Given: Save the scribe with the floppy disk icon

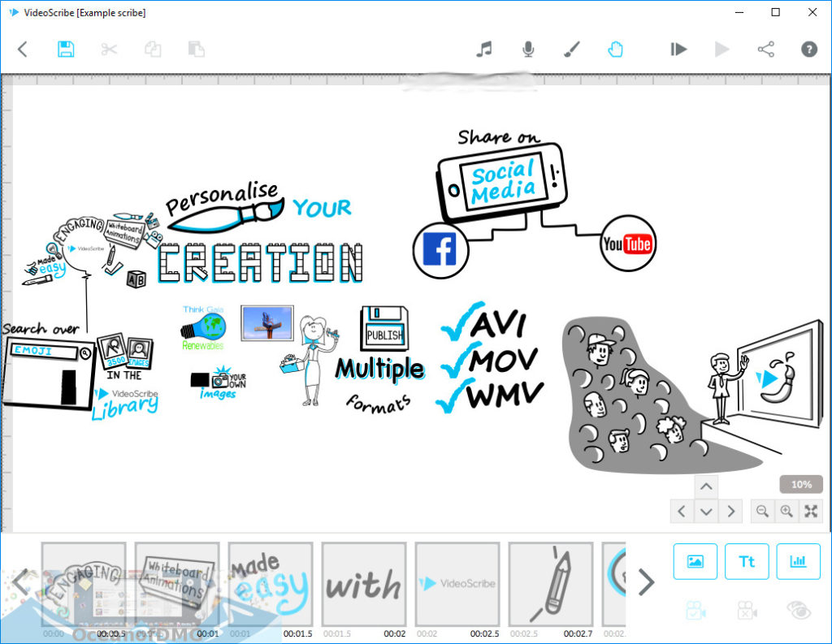Looking at the screenshot, I should pyautogui.click(x=66, y=50).
